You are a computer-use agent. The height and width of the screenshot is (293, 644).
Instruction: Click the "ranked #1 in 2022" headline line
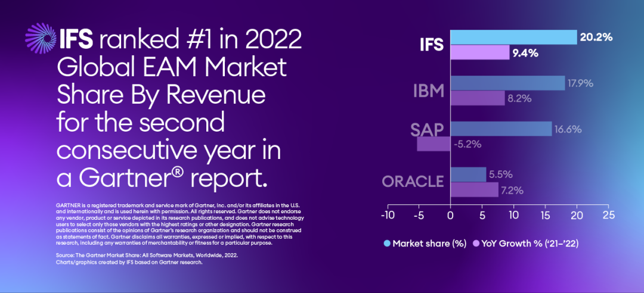pyautogui.click(x=202, y=39)
